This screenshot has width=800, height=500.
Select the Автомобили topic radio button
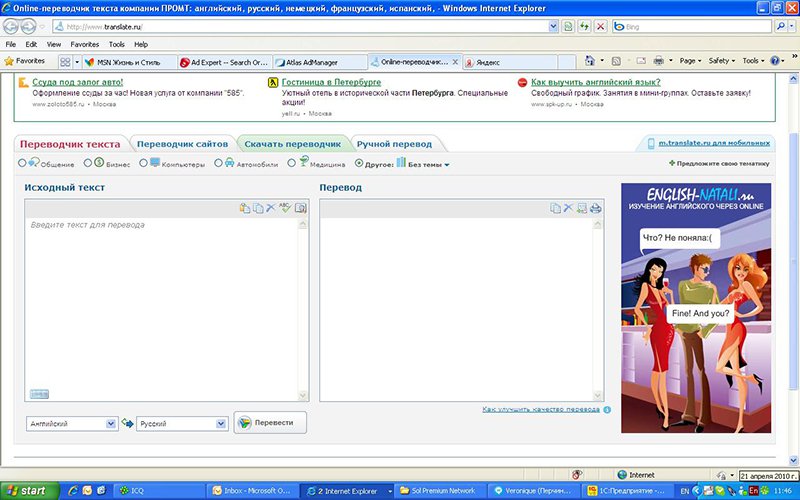click(x=218, y=163)
